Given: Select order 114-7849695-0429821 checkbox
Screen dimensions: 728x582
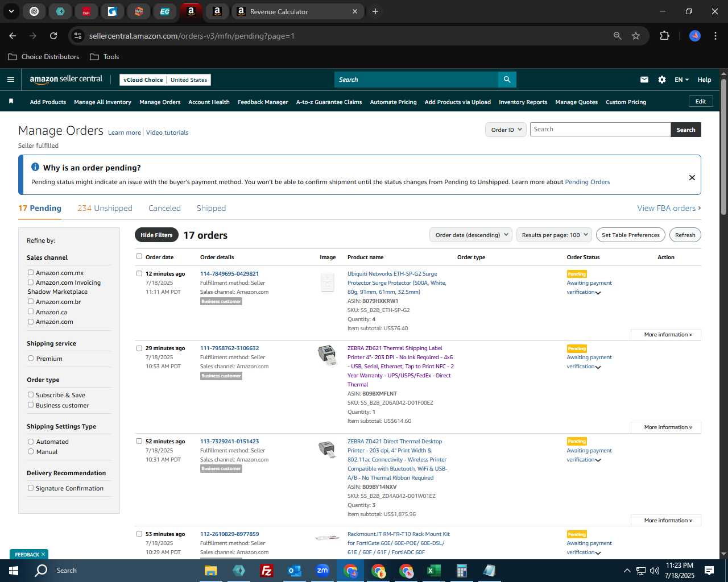Looking at the screenshot, I should pyautogui.click(x=139, y=273).
